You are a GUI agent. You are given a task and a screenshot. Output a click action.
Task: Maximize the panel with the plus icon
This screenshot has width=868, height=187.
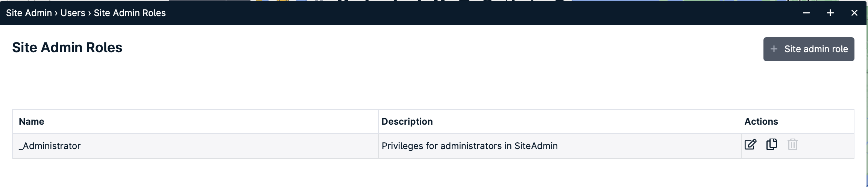[x=830, y=13]
